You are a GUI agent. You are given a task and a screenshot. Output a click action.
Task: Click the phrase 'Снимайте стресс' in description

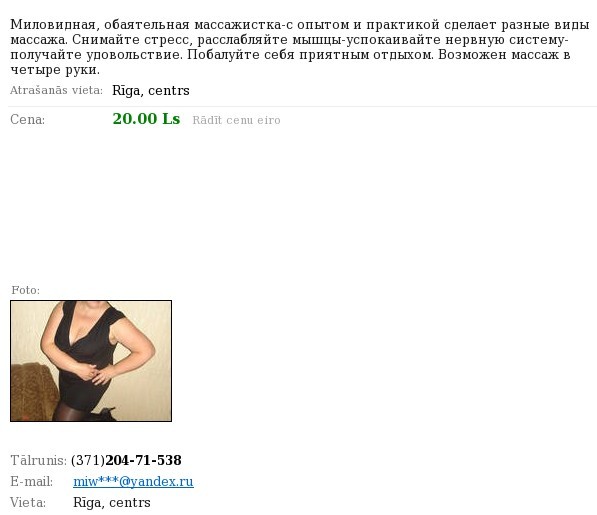click(x=129, y=40)
